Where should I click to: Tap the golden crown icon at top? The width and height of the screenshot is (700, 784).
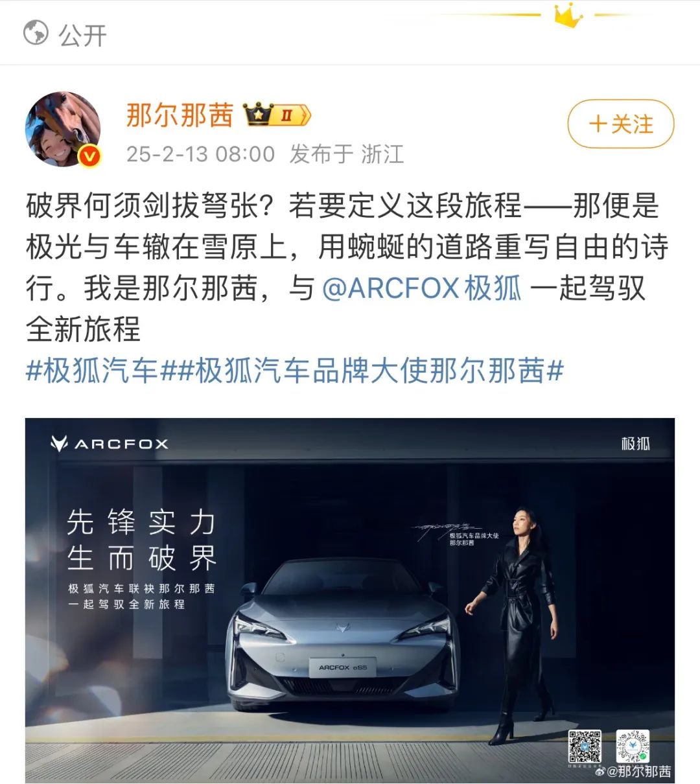pos(568,16)
